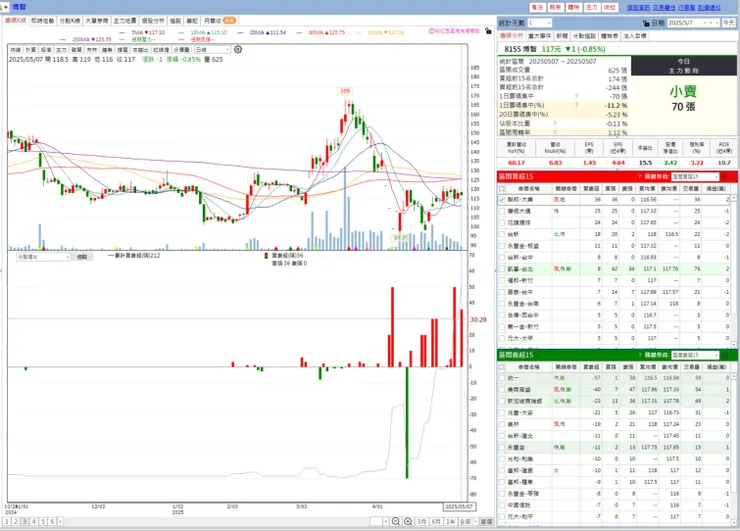Open 關鍵券商 dropdown in the red buy header

pyautogui.click(x=695, y=177)
